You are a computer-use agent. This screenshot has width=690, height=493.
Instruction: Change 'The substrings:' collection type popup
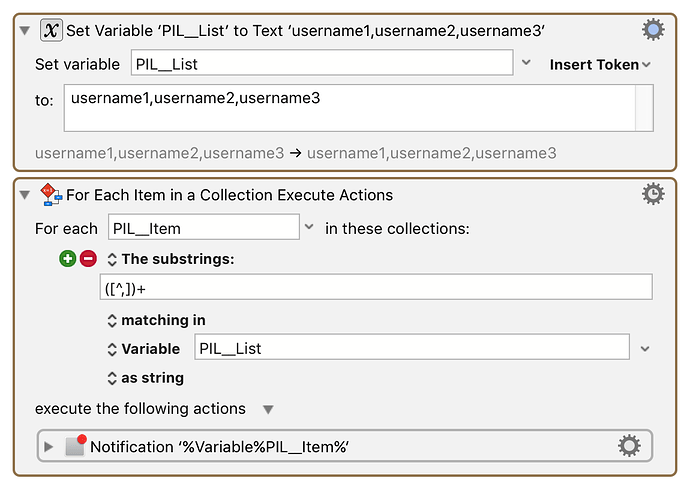[171, 259]
